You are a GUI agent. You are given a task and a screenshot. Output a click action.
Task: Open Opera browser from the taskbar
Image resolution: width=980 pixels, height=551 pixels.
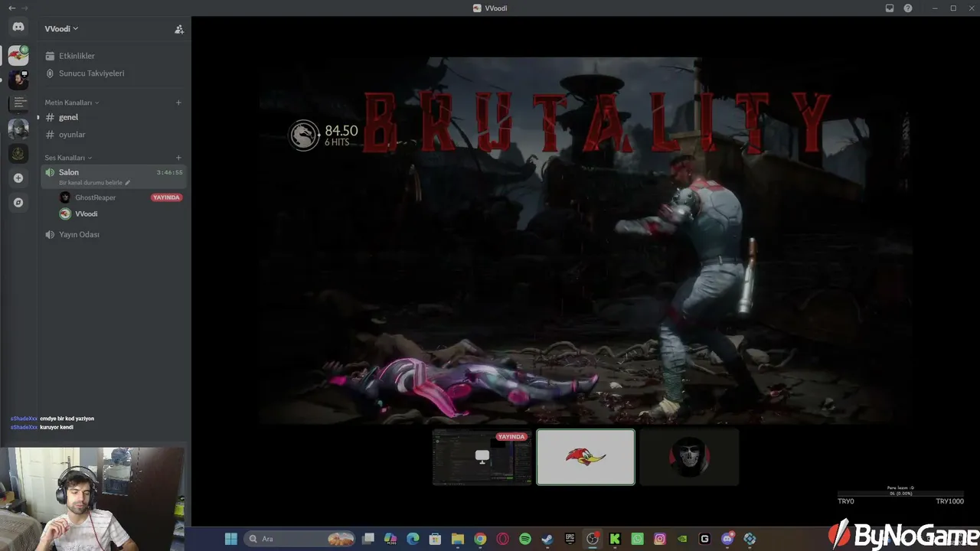tap(502, 539)
